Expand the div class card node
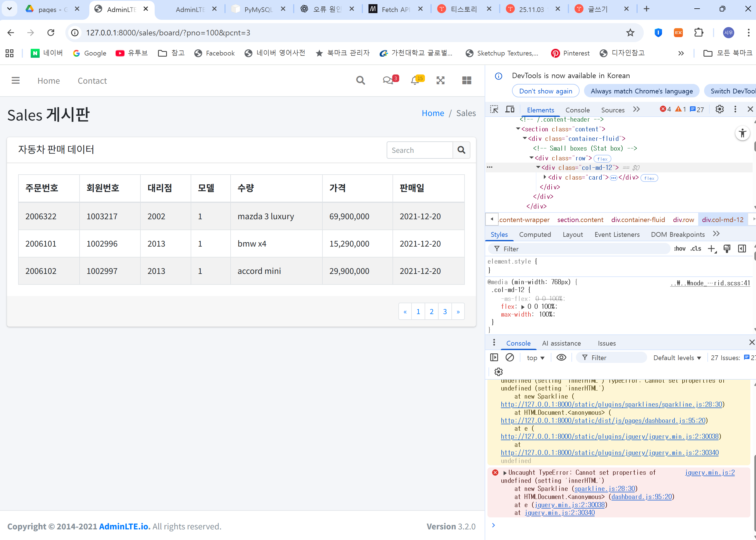Screen dimensions: 756x540 (x=545, y=177)
